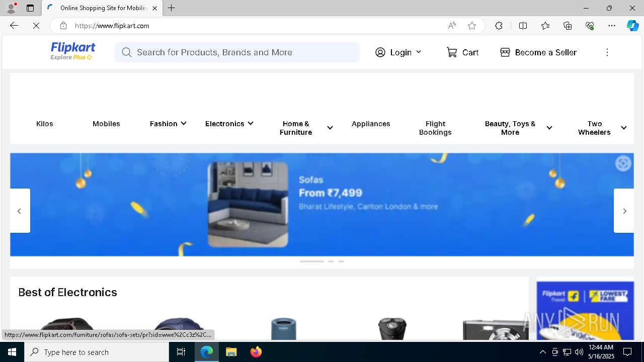Go back with browser back arrow

(14, 26)
